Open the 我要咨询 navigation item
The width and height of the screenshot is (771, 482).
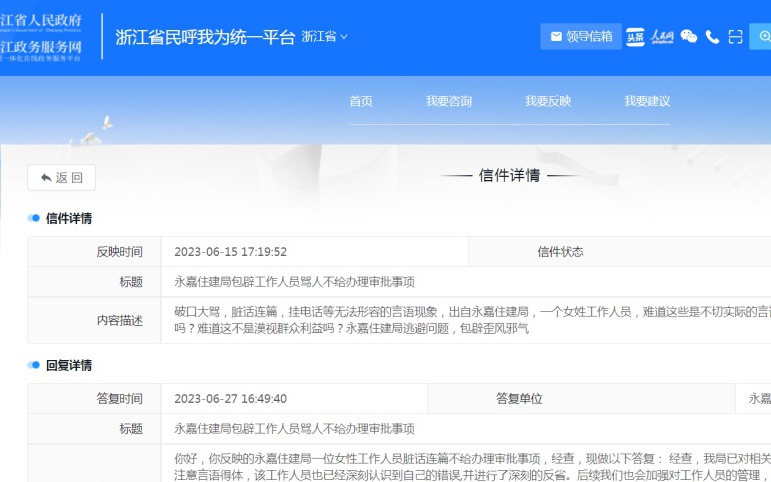click(x=449, y=101)
